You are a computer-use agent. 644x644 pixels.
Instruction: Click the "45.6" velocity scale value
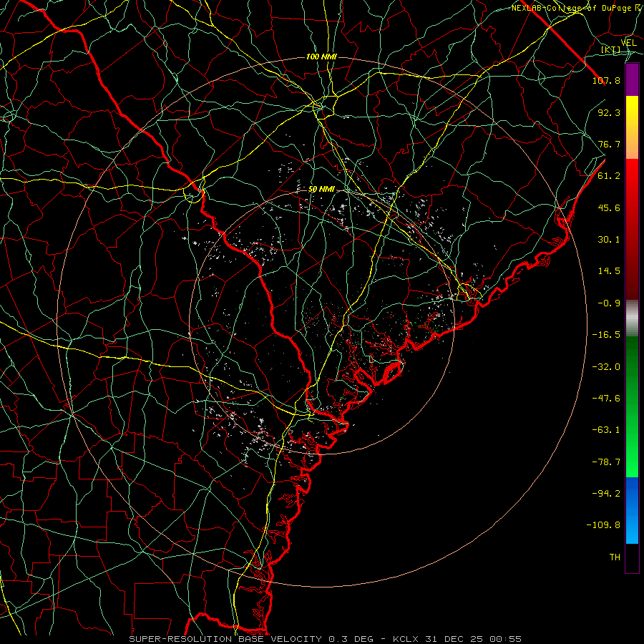(x=609, y=208)
